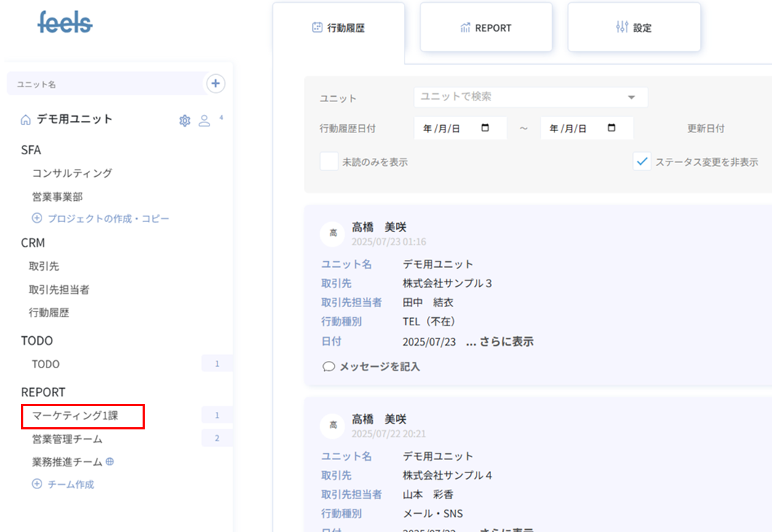
Task: Enable the 未読のみを表示 checkbox
Action: (329, 162)
